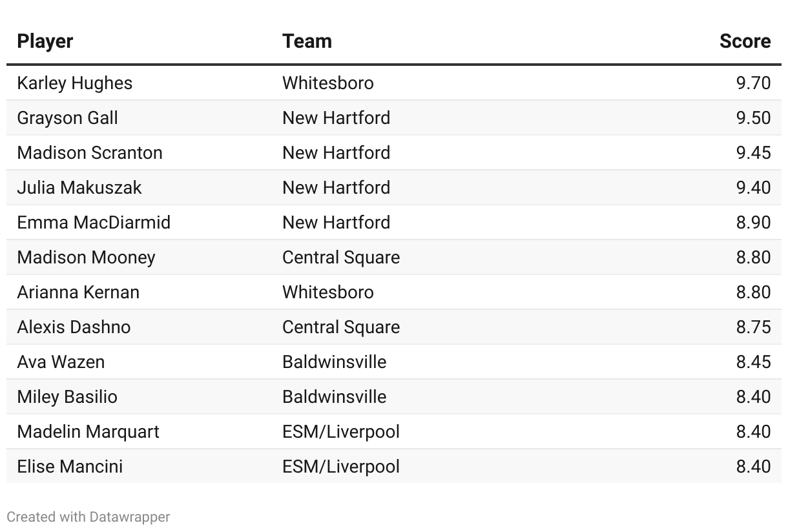Click the 8.75 score value
This screenshot has height=532, width=788.
[x=753, y=327]
